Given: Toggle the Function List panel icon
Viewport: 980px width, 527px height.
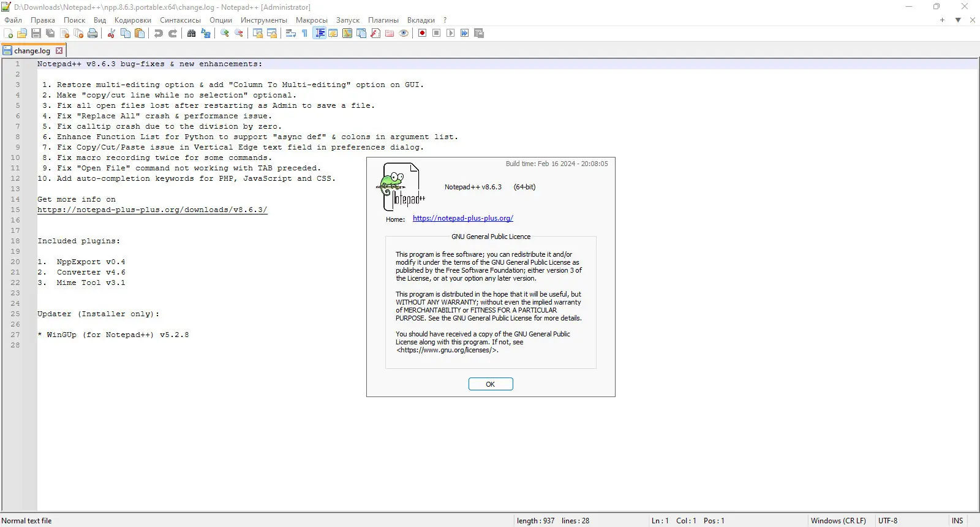Looking at the screenshot, I should pyautogui.click(x=375, y=33).
